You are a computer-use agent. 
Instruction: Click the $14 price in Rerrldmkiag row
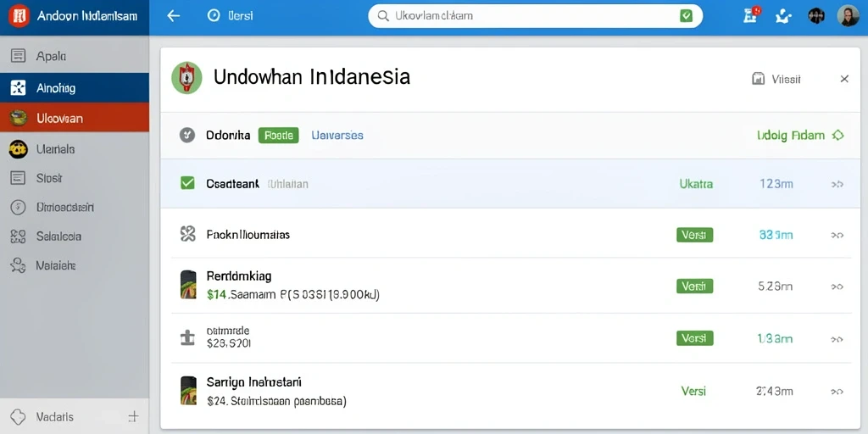(216, 295)
